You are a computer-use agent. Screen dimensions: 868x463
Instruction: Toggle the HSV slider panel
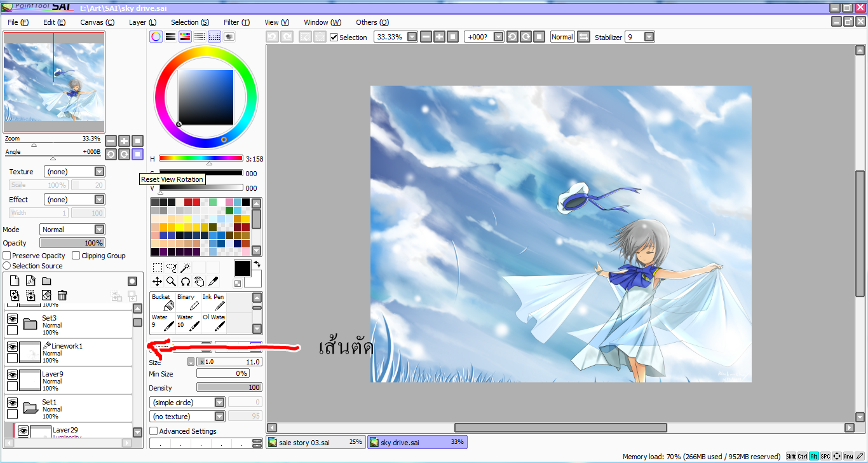[185, 37]
